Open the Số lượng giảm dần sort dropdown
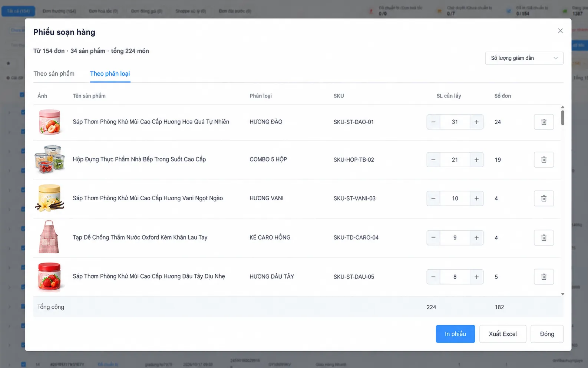This screenshot has width=588, height=368. point(524,58)
